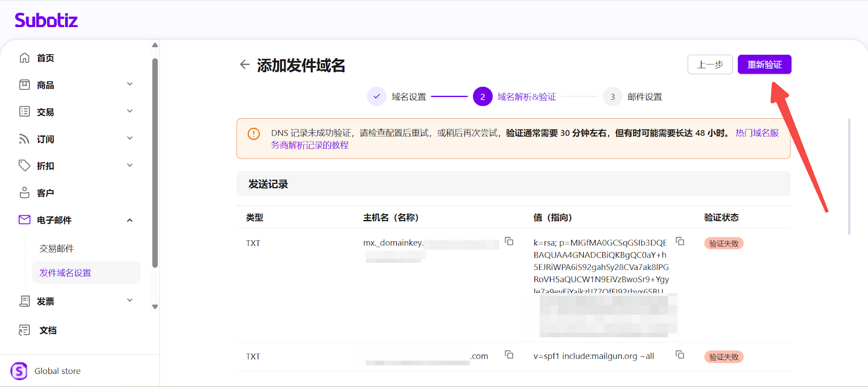Expand the 交易 sidebar section
The image size is (868, 387).
(x=130, y=111)
